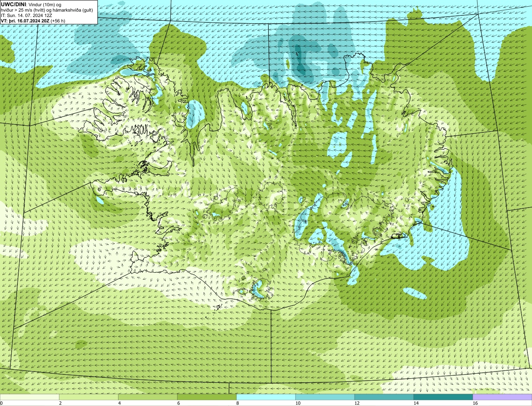Click the light green 4–6 legend swatch
The height and width of the screenshot is (406, 532).
pos(148,397)
